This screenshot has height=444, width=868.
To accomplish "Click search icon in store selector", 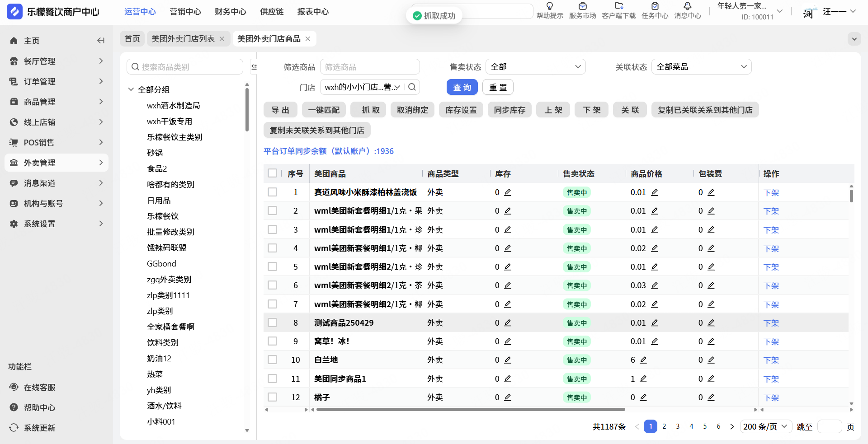I will [412, 87].
